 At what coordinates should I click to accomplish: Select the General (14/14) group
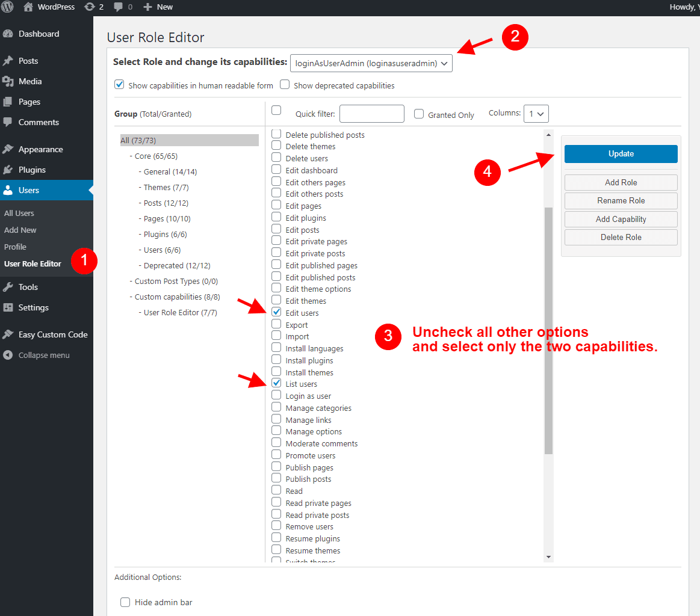(x=170, y=171)
